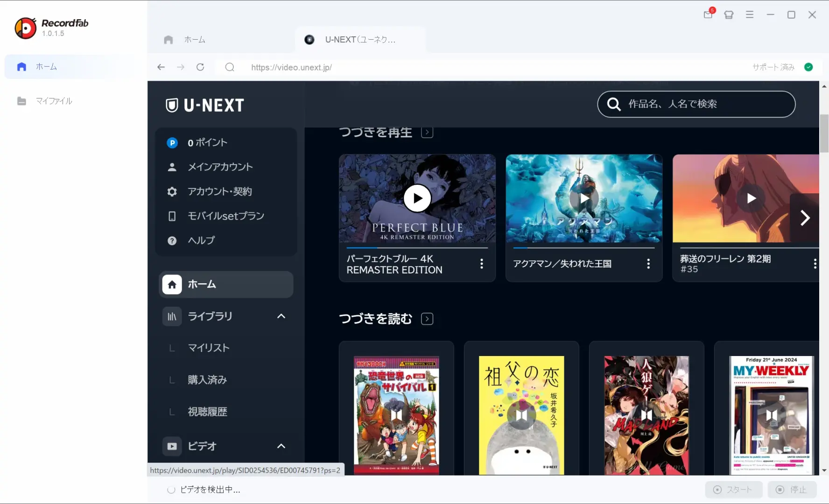
Task: Open the hamburger menu in title bar
Action: click(x=750, y=14)
